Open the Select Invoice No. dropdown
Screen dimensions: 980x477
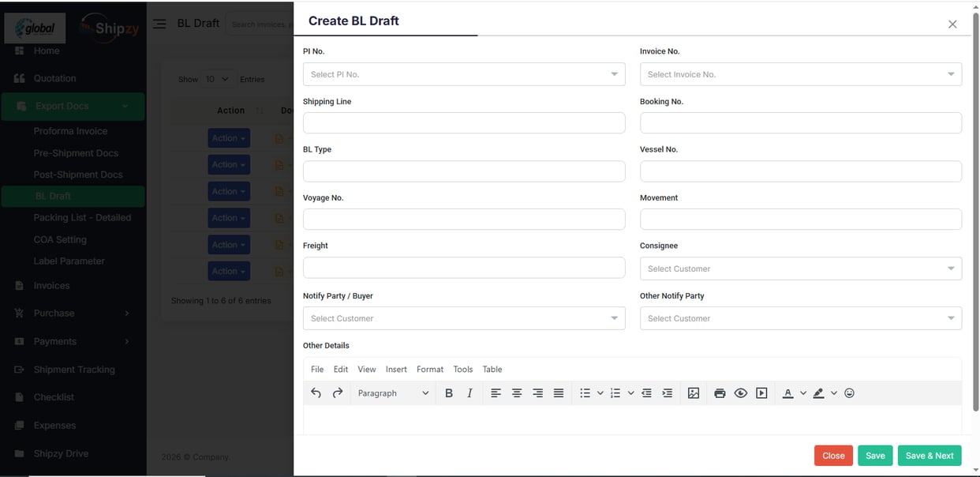800,73
